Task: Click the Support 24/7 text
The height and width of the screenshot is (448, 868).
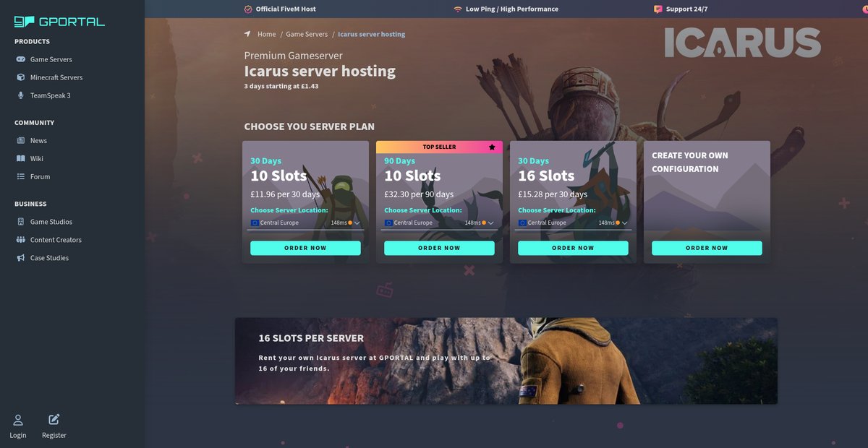Action: [x=686, y=9]
